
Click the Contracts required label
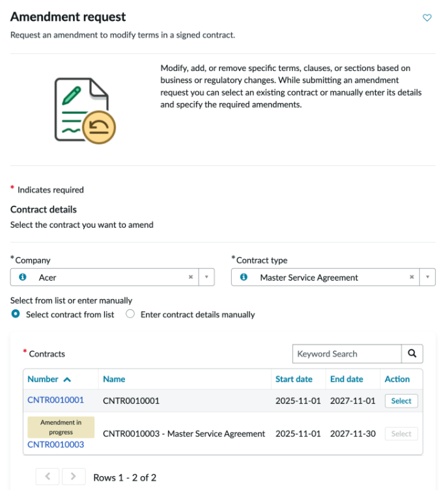click(x=47, y=354)
